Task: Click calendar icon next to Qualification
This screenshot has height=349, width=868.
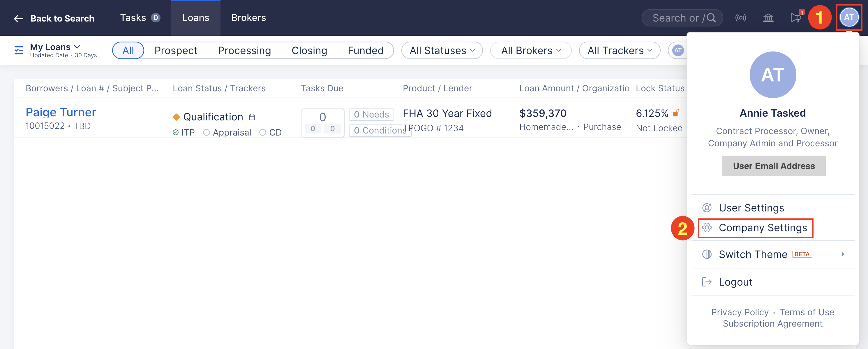Action: click(x=252, y=117)
